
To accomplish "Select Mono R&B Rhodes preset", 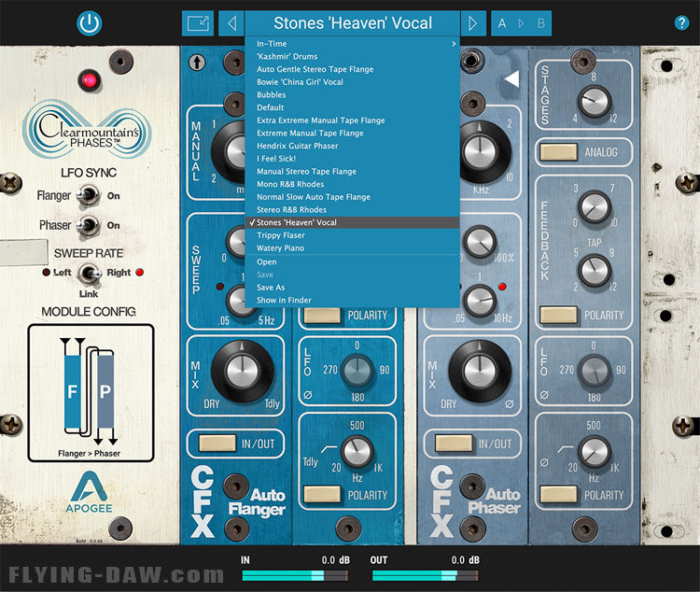I will point(352,184).
